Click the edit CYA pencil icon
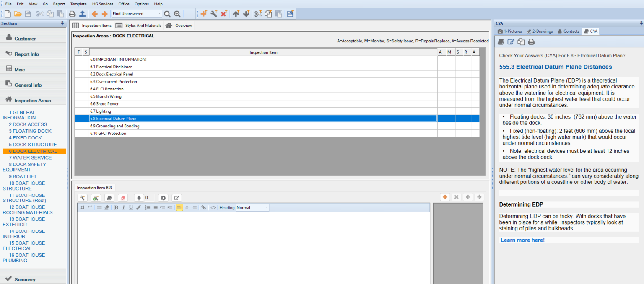Screen dimensions: 644x284 511,41
